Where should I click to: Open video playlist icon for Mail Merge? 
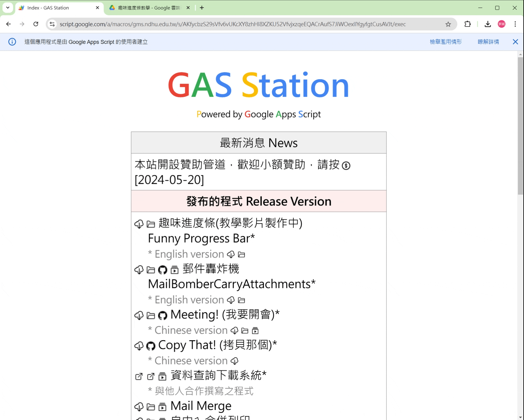pos(163,407)
